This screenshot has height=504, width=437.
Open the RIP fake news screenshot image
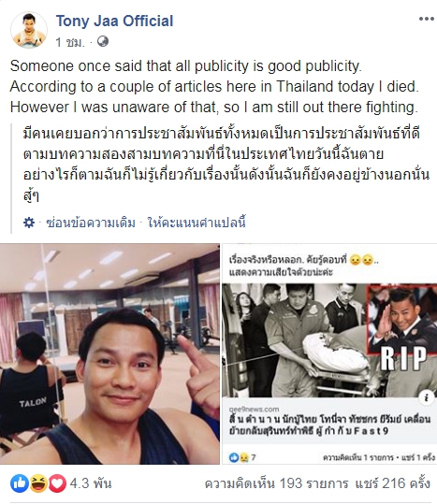329,353
